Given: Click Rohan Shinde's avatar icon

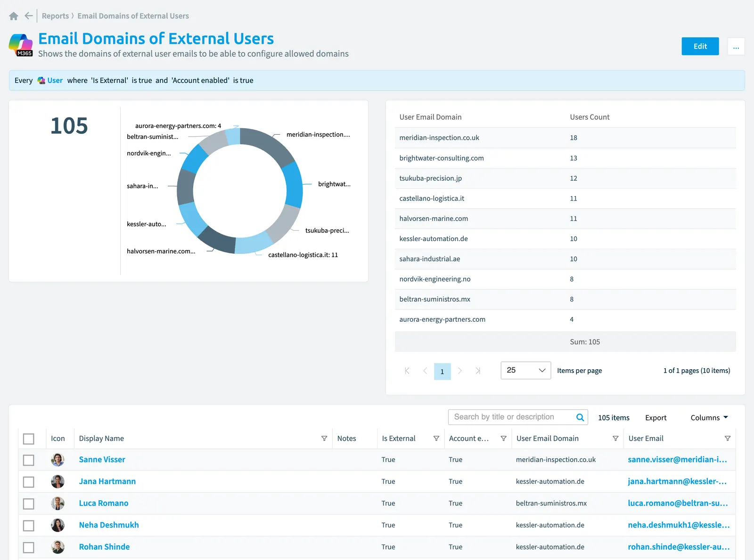Looking at the screenshot, I should pyautogui.click(x=57, y=547).
